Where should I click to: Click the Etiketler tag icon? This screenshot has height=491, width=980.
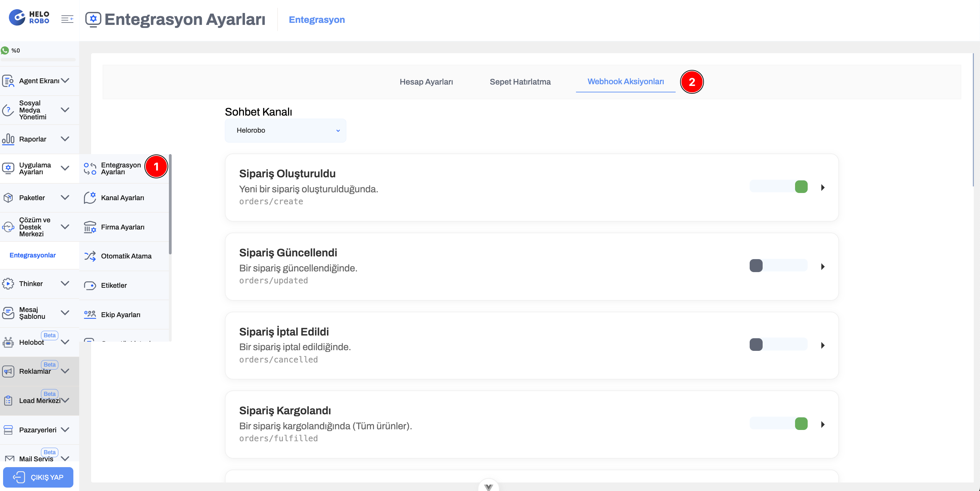tap(90, 285)
